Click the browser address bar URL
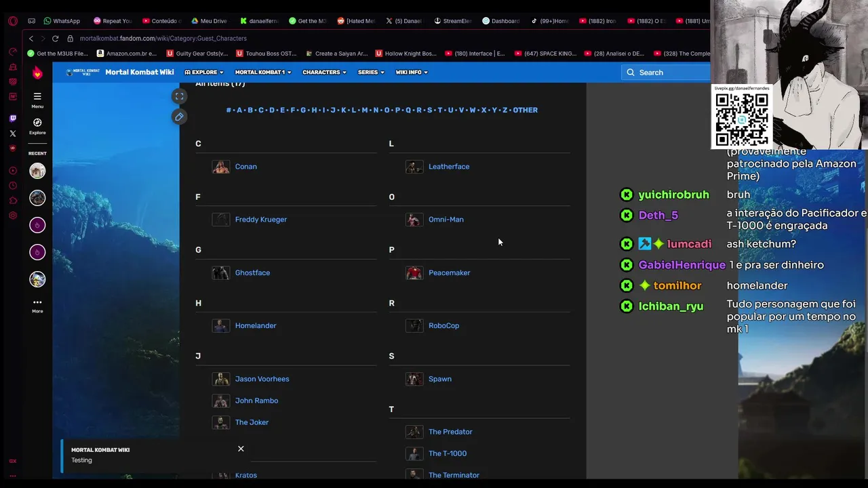 coord(163,39)
